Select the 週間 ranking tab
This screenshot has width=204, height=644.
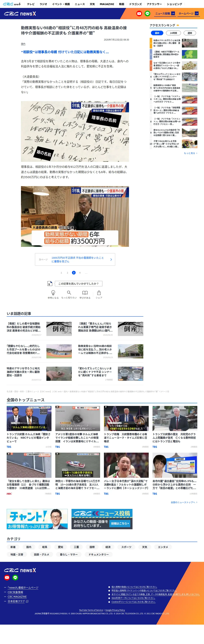pos(190,33)
